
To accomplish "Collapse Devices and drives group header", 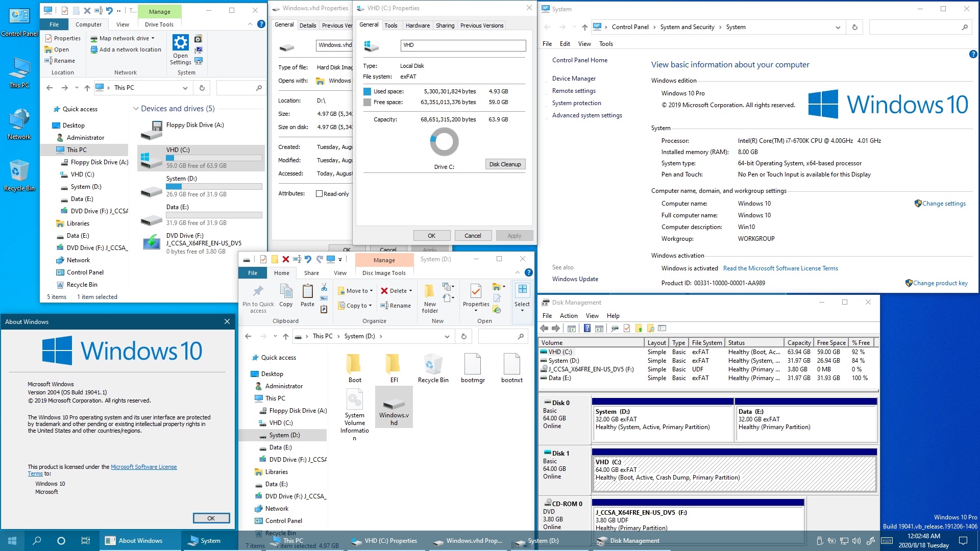I will pyautogui.click(x=136, y=109).
